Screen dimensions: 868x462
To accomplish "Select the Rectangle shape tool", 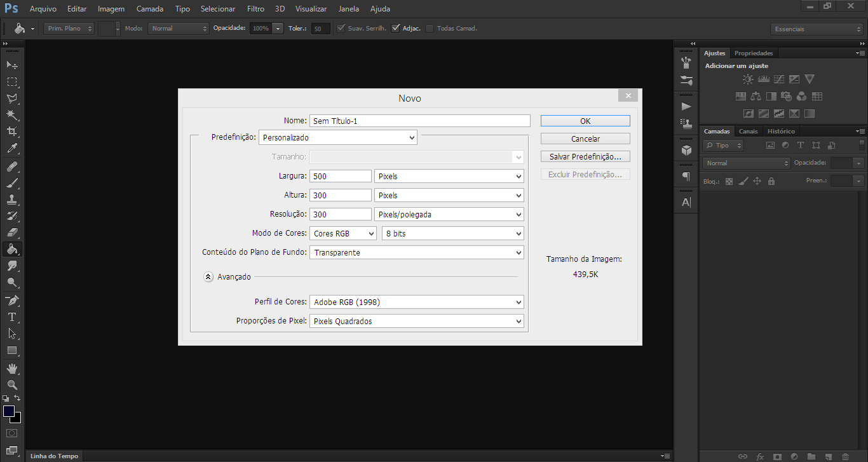I will tap(12, 350).
